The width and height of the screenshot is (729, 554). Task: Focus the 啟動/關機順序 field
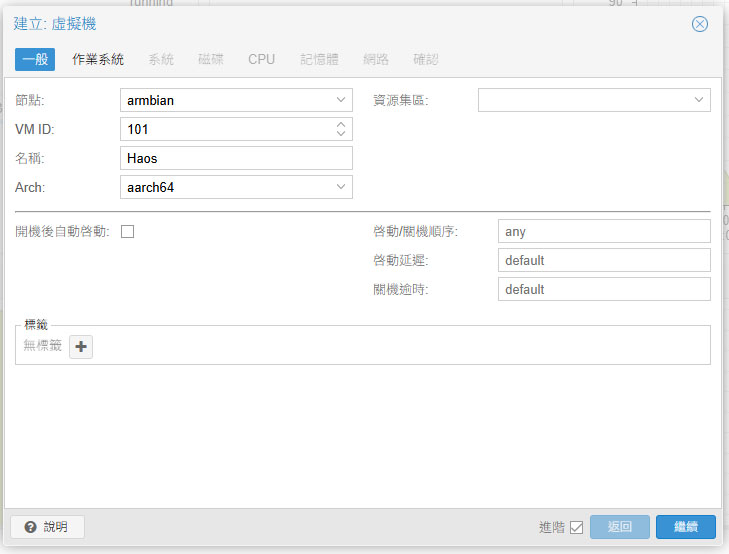point(603,231)
